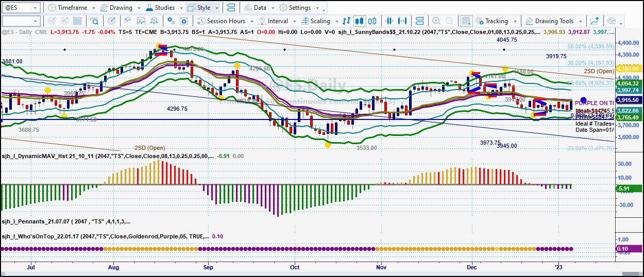This screenshot has height=277, width=644.
Task: Click the 3,997.74 price axis label
Action: click(x=629, y=90)
